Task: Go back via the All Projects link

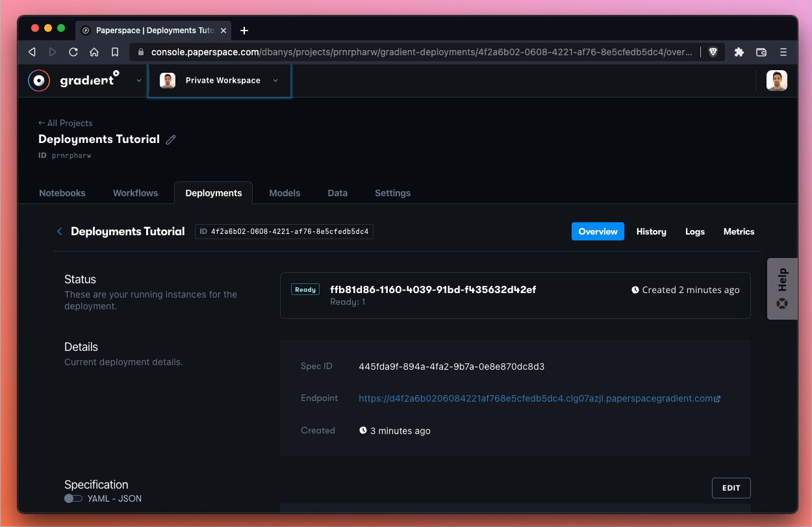Action: [65, 123]
